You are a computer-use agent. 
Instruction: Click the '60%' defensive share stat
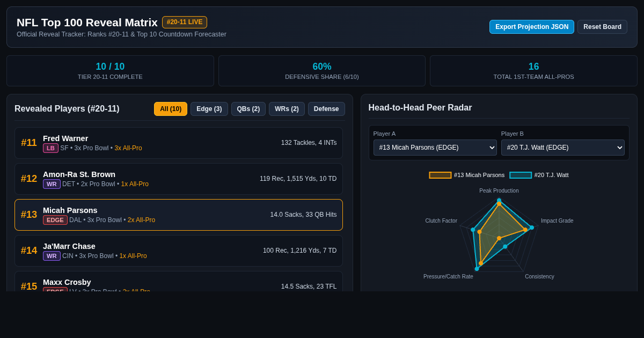point(322,67)
